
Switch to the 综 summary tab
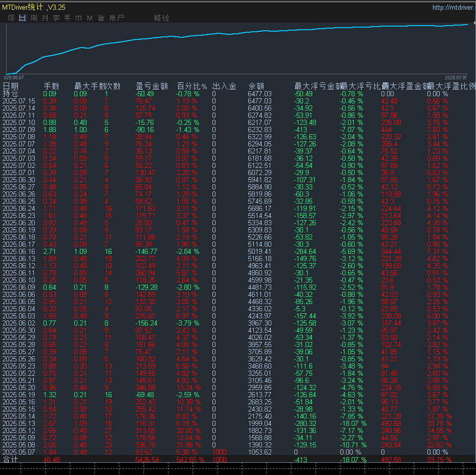11,18
